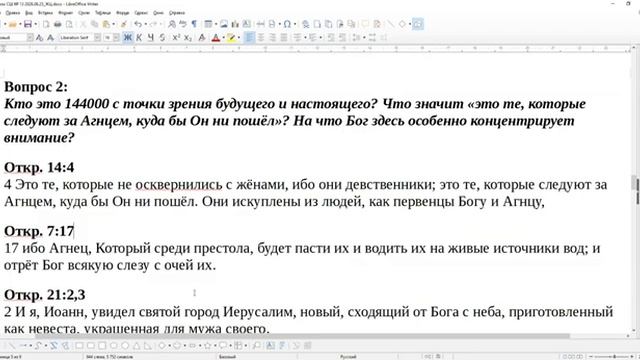Screen dimensions: 640x360
Task: Select the Rectangle shape in drawing toolbar
Action: [x=79, y=346]
